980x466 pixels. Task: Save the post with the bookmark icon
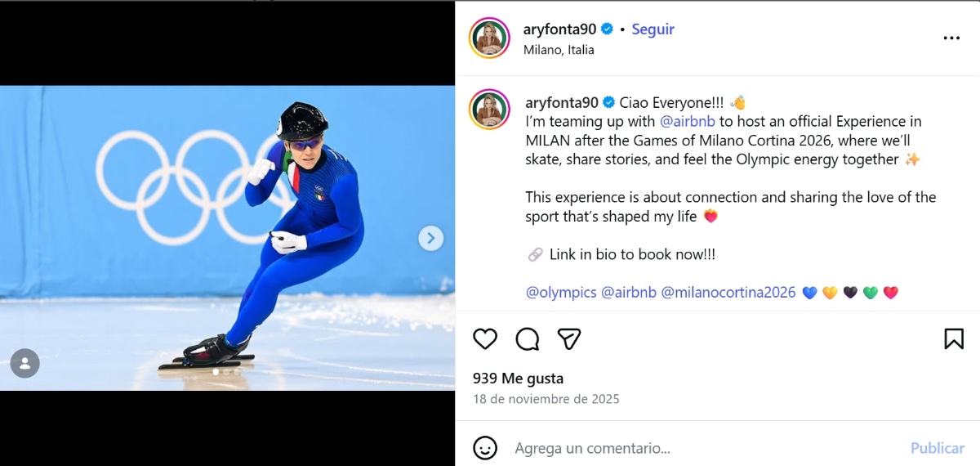click(954, 338)
